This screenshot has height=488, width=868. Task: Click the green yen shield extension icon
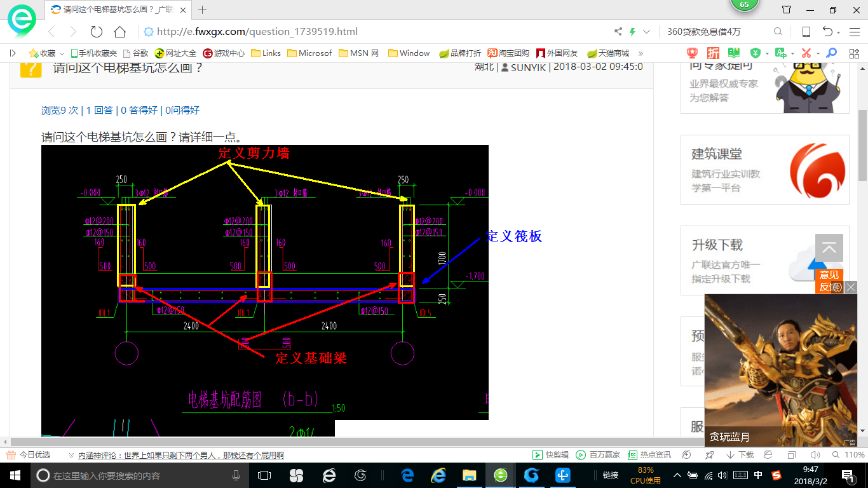[756, 53]
